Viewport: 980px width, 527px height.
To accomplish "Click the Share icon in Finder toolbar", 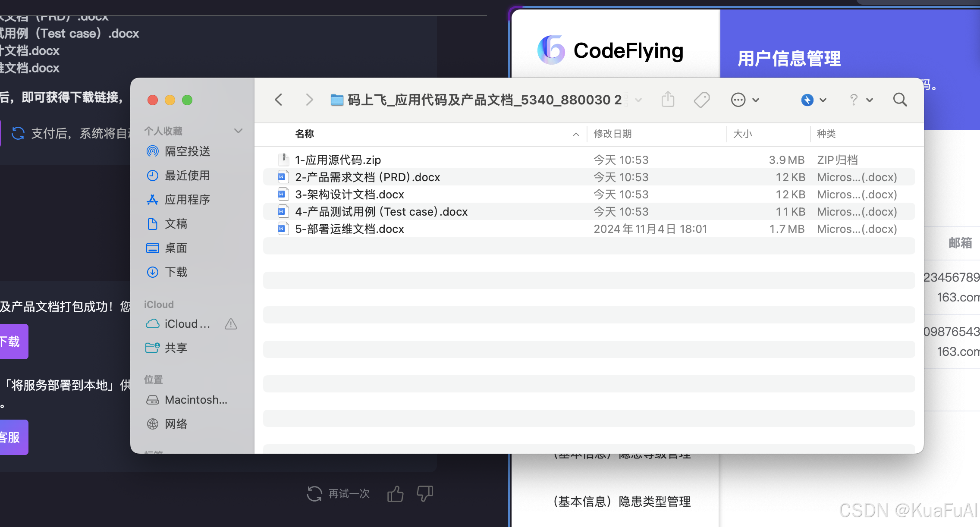I will tap(668, 100).
